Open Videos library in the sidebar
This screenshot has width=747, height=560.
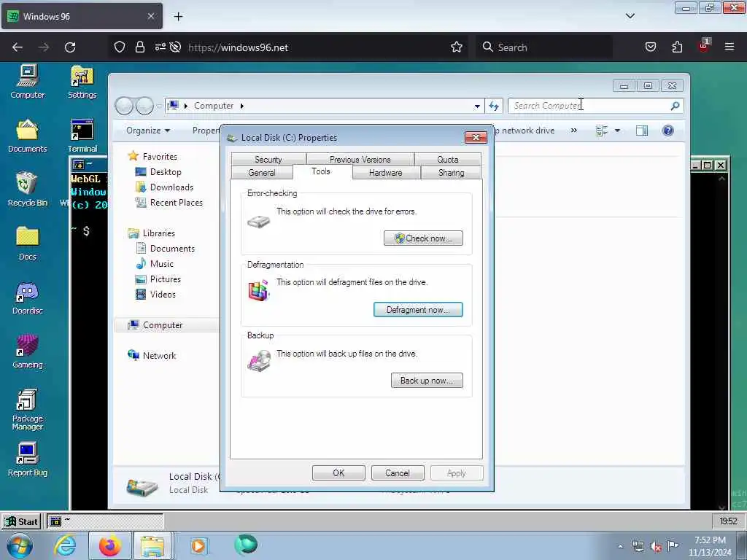(156, 295)
